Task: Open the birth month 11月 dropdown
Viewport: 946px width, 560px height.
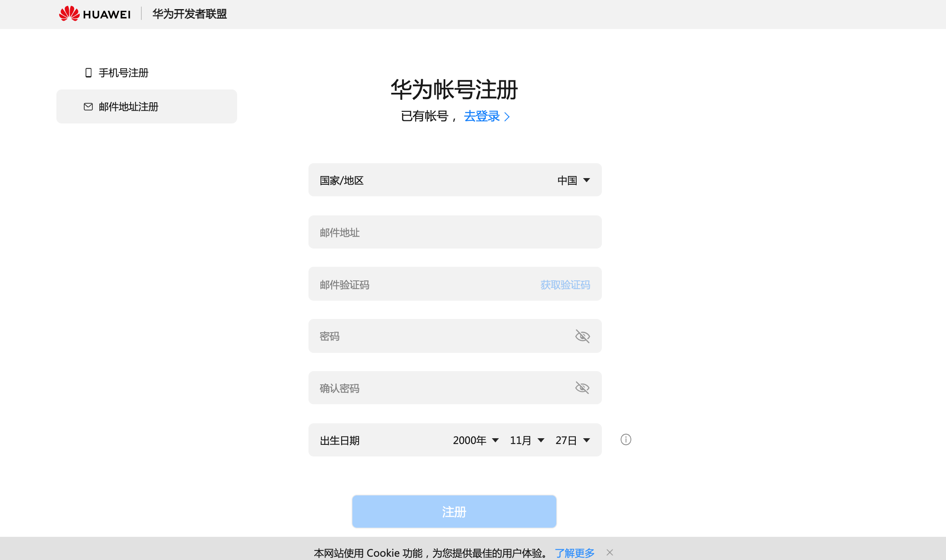Action: tap(527, 440)
